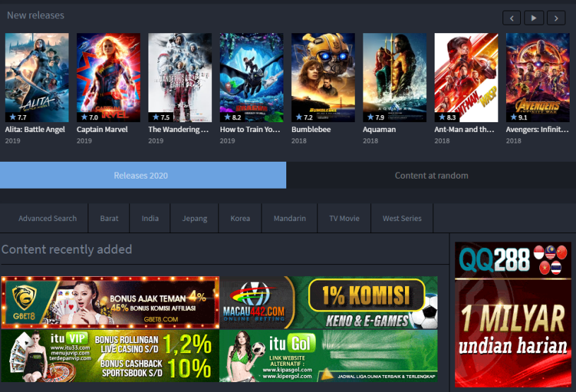This screenshot has width=576, height=392.
Task: Open Advanced Search
Action: click(48, 218)
